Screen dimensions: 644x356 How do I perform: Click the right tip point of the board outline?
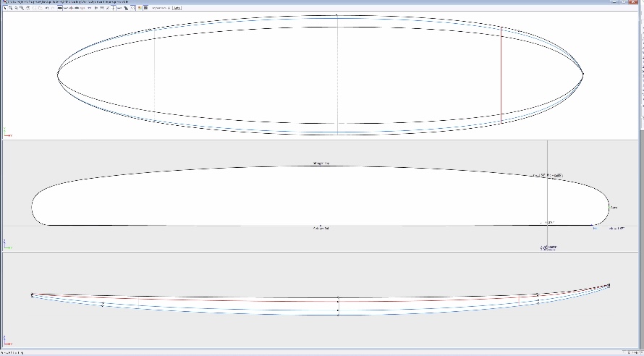click(583, 73)
